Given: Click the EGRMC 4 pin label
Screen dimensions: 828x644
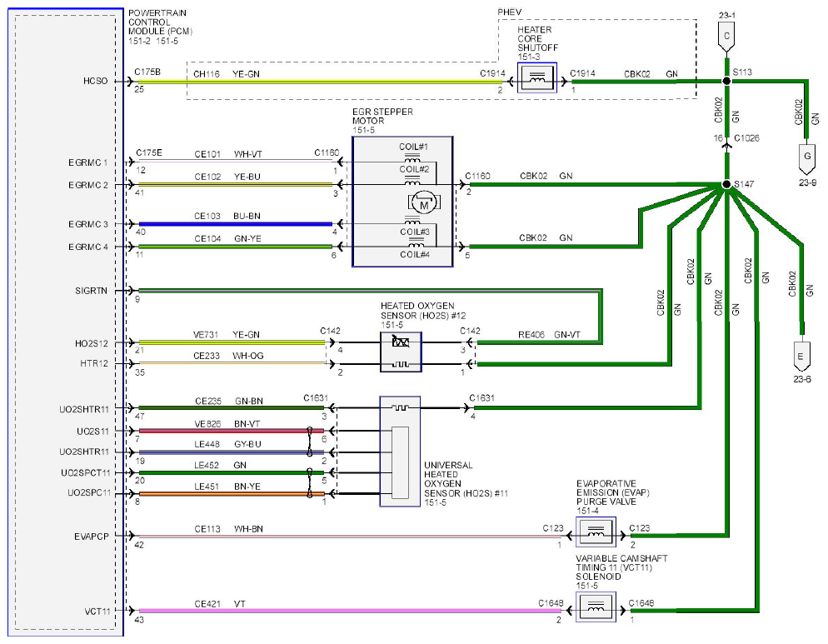Looking at the screenshot, I should [87, 247].
